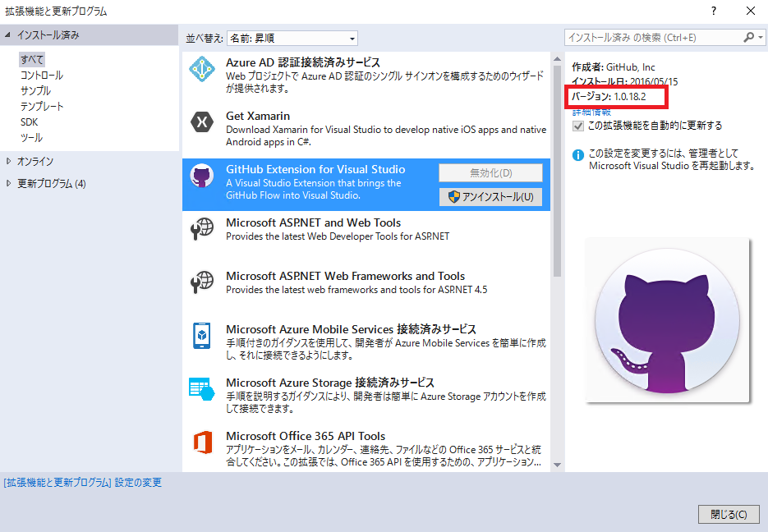Viewport: 768px width, 532px height.
Task: Expand the 更新プログラム (4) section
Action: coord(8,184)
